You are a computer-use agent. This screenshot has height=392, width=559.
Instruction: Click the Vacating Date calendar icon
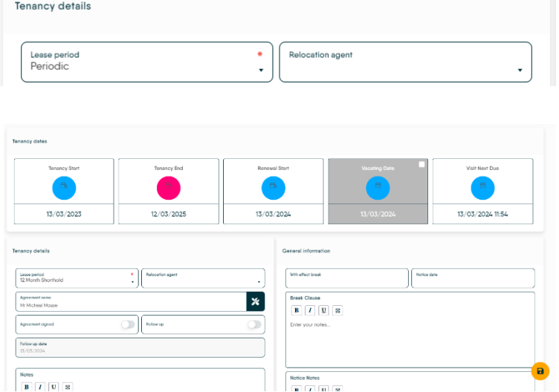click(378, 187)
